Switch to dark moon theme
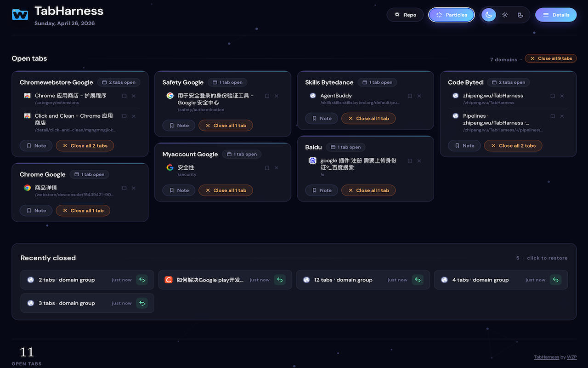588x368 pixels. point(489,15)
